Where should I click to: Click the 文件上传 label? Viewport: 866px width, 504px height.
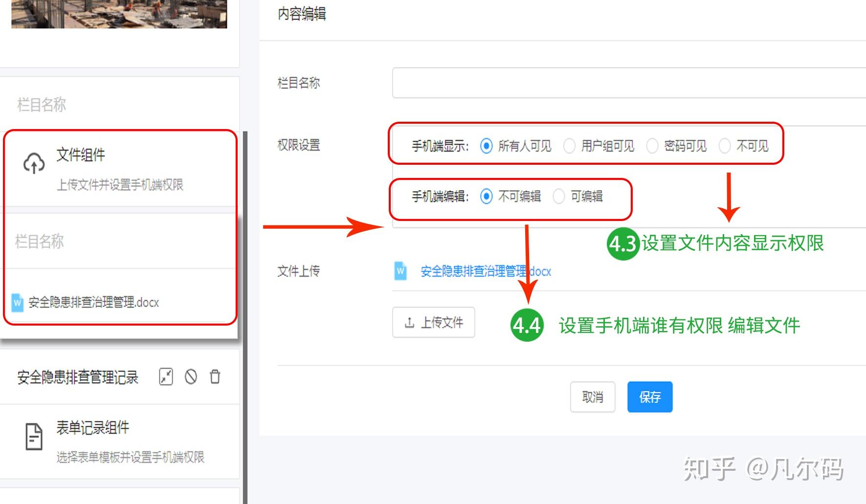(299, 271)
